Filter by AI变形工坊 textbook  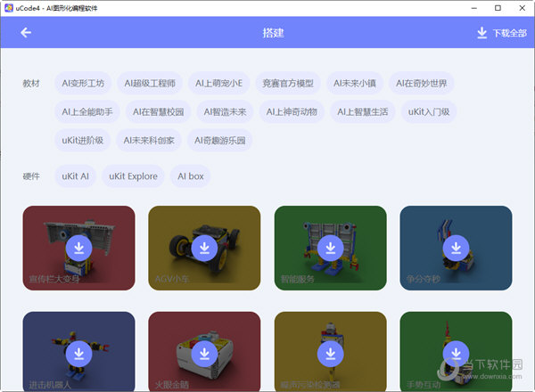(83, 83)
